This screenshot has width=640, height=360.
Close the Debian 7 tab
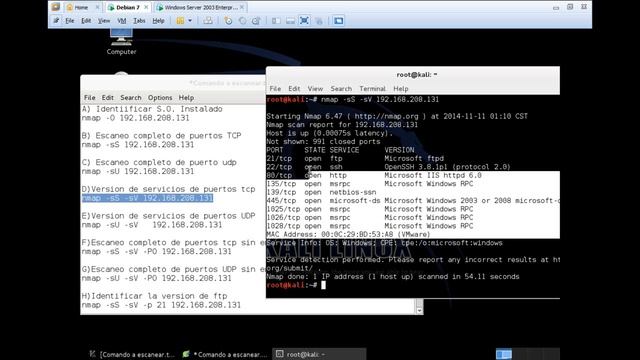pyautogui.click(x=146, y=7)
